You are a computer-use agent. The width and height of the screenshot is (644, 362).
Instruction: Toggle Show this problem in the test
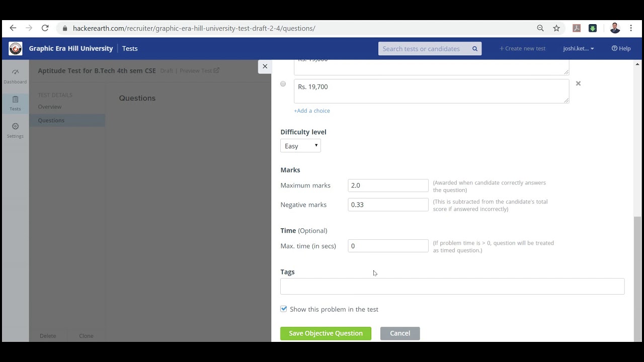(x=284, y=309)
